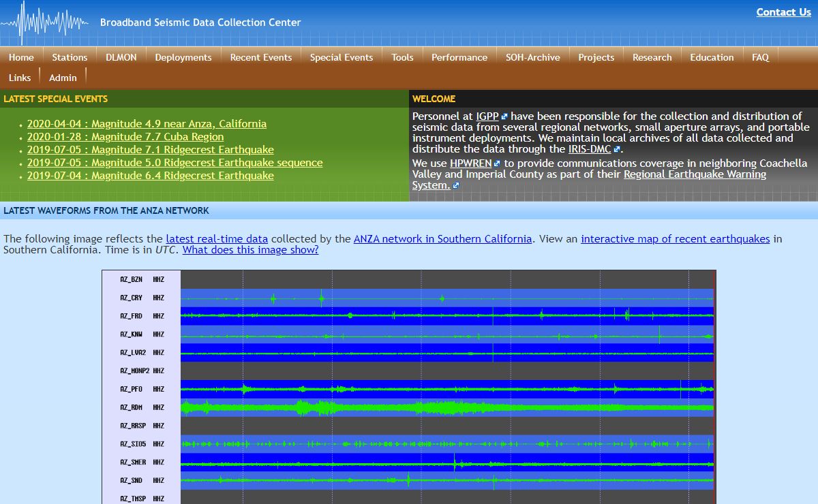Viewport: 818px width, 504px height.
Task: Open Recent Events in the navigation bar
Action: 261,57
